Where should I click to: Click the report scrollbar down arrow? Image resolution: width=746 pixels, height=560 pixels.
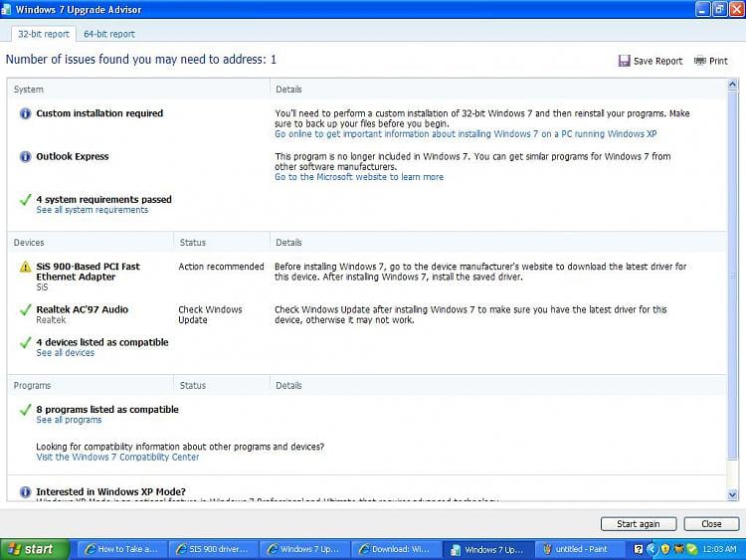733,494
